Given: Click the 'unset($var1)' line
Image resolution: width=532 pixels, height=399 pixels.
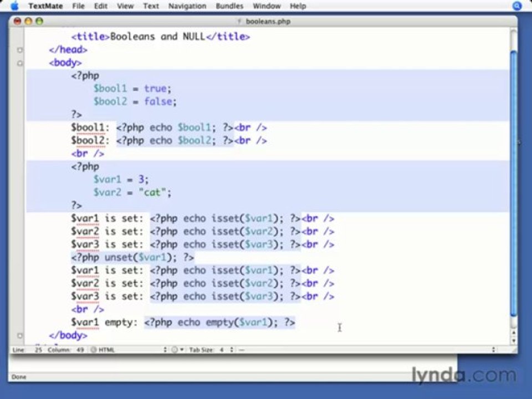Looking at the screenshot, I should (x=132, y=257).
